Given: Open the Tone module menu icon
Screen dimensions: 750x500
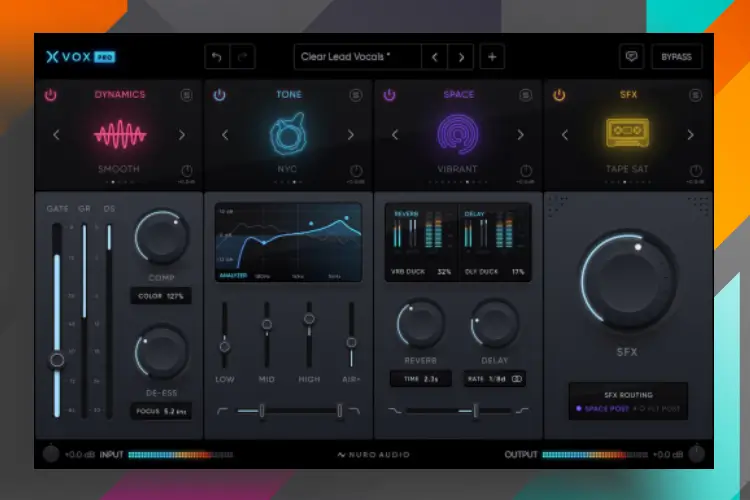Looking at the screenshot, I should click(356, 95).
